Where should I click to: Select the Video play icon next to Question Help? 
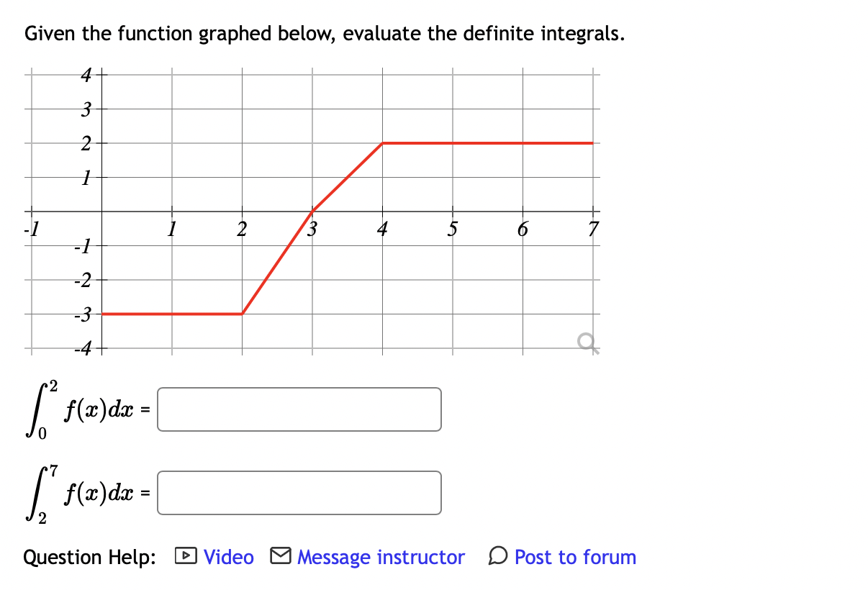pyautogui.click(x=187, y=557)
